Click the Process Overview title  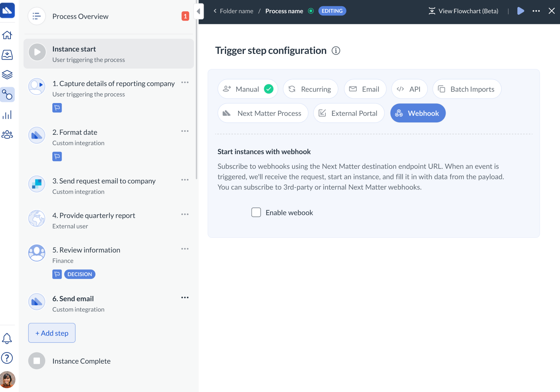coord(80,16)
